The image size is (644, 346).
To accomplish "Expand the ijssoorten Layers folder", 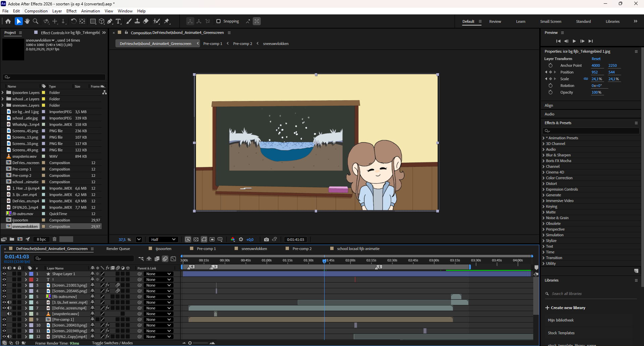I will coord(3,93).
